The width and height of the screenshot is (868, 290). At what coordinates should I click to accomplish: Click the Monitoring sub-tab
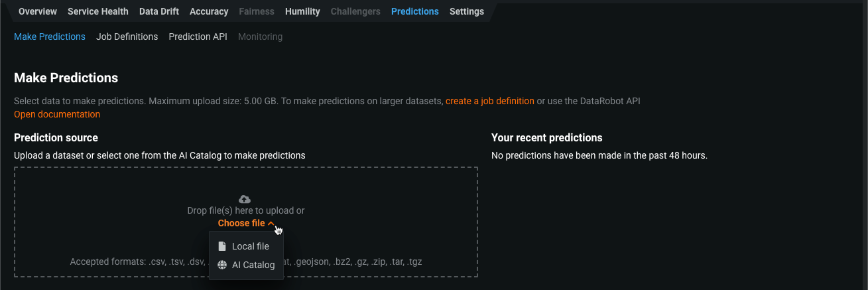(x=260, y=36)
